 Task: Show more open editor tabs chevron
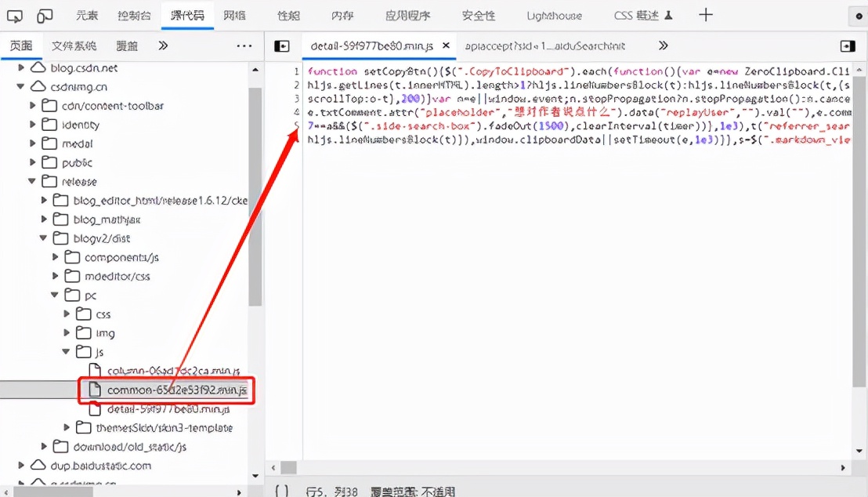point(664,45)
